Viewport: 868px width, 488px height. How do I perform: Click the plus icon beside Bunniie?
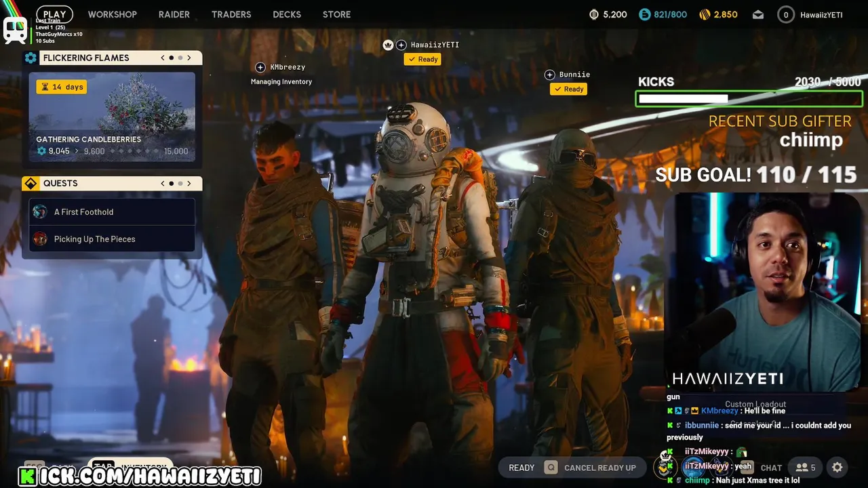(549, 75)
